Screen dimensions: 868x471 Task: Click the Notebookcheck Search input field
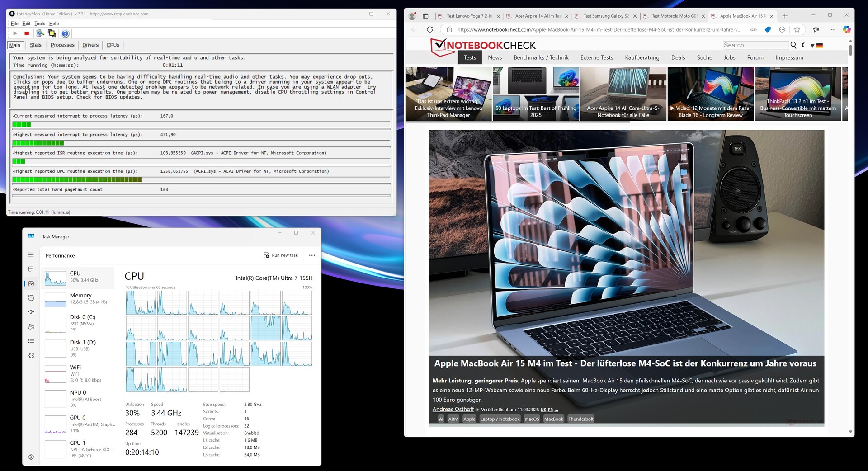755,45
